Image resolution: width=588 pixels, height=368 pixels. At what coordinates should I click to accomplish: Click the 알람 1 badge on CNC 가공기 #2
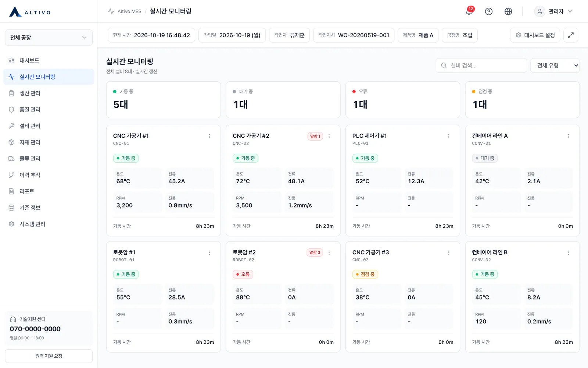[315, 137]
